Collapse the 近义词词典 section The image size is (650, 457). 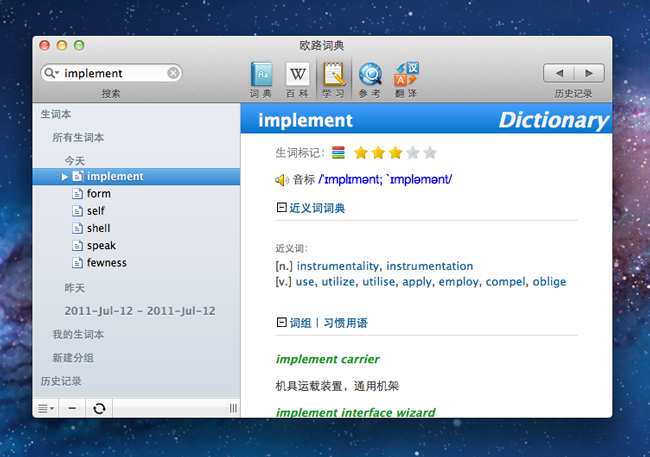[281, 208]
